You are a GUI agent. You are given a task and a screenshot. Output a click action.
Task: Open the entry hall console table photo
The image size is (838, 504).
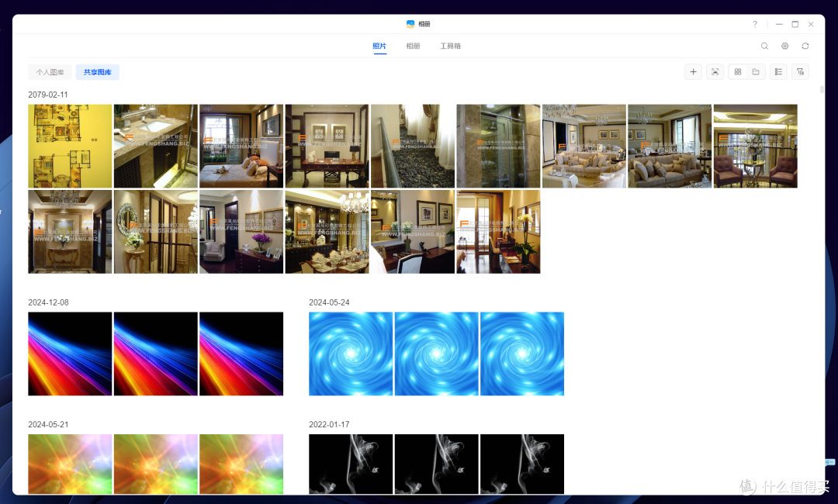coord(70,232)
